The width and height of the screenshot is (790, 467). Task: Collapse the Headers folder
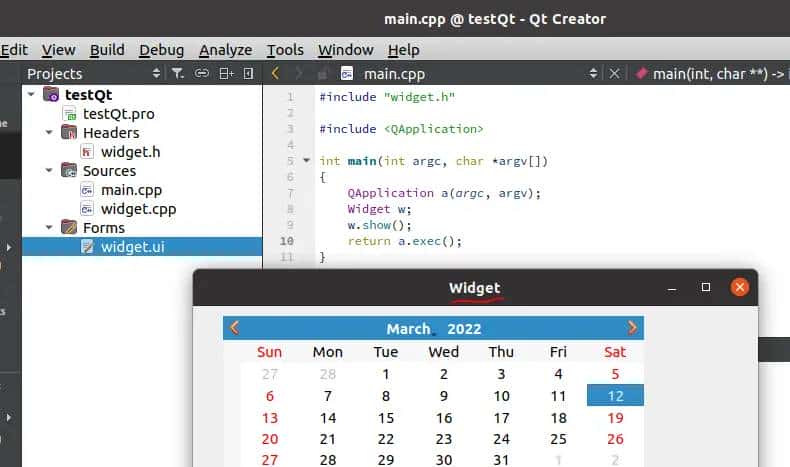point(49,132)
